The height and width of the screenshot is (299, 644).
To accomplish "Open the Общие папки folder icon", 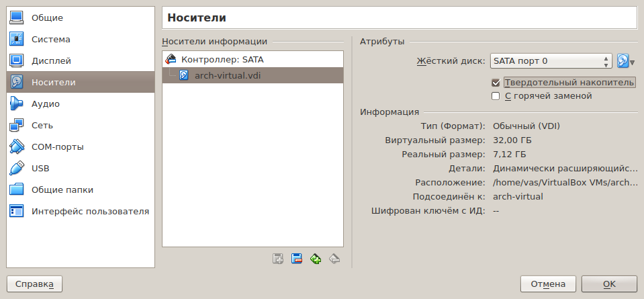I will click(x=17, y=190).
